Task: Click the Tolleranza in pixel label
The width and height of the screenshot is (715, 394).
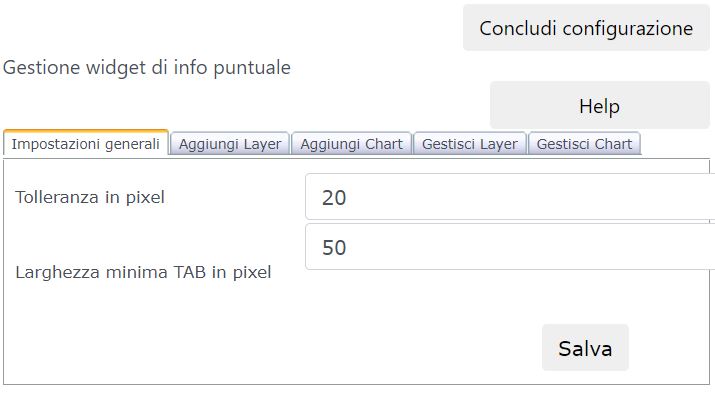Action: (90, 197)
